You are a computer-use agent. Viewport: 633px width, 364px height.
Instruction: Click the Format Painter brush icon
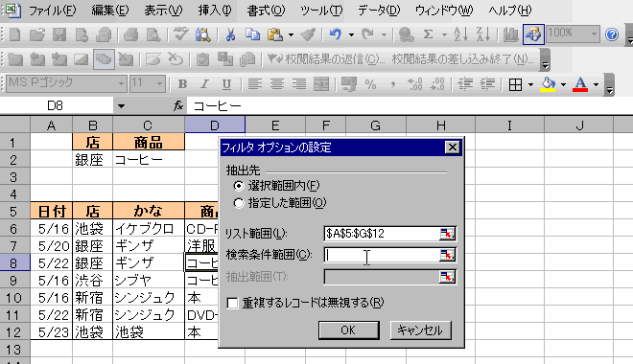[x=308, y=34]
